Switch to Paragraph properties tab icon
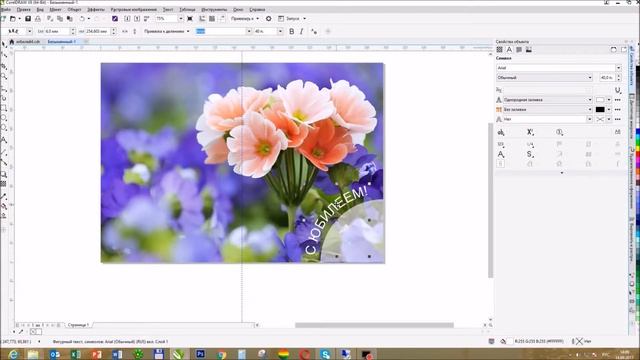Viewport: 640px width, 360px height. point(519,50)
